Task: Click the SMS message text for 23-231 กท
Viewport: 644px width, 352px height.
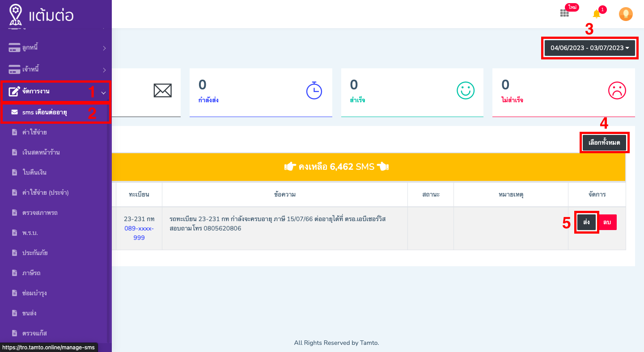Action: coord(278,224)
